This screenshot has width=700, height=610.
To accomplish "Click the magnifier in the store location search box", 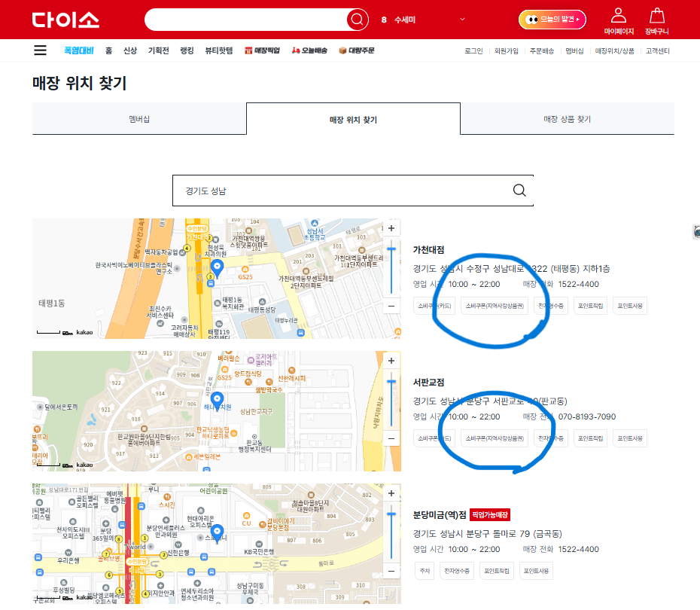I will click(519, 190).
